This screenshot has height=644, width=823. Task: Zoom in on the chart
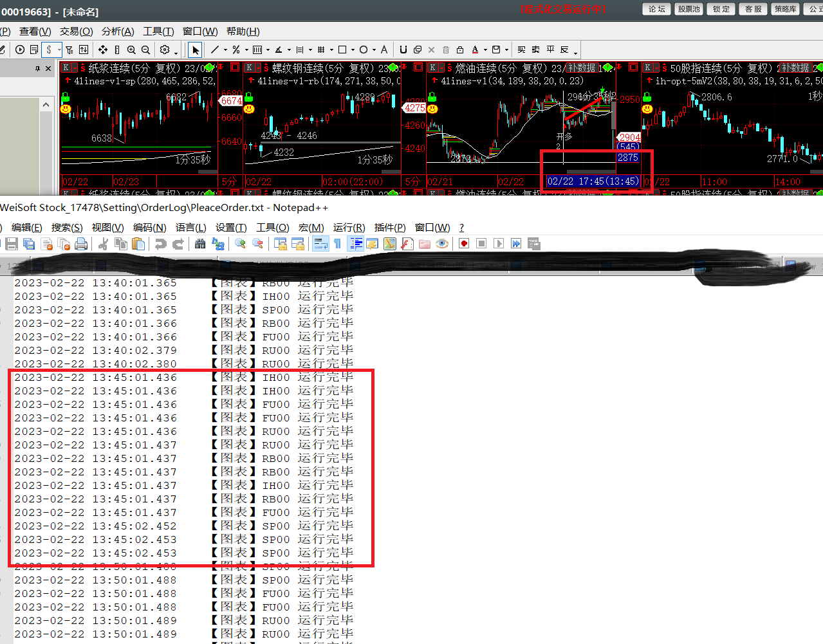pyautogui.click(x=131, y=50)
